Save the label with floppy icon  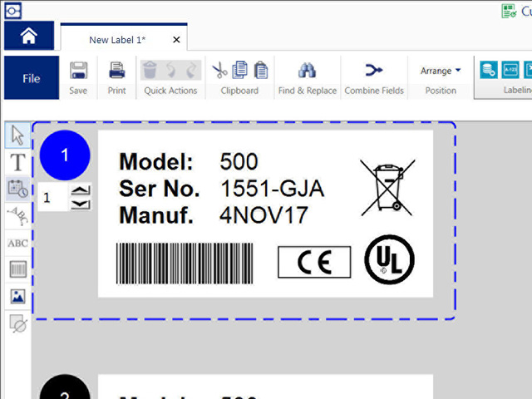[78, 71]
